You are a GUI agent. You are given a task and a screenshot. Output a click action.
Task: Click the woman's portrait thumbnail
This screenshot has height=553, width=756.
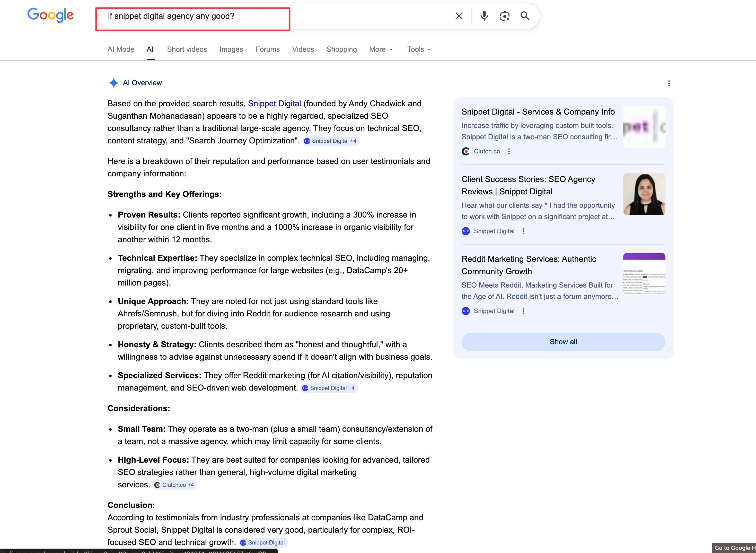(644, 194)
